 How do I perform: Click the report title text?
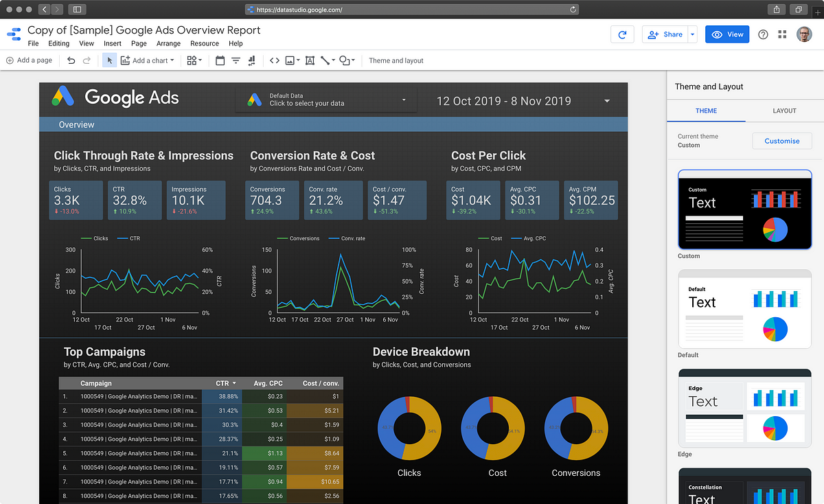(144, 30)
